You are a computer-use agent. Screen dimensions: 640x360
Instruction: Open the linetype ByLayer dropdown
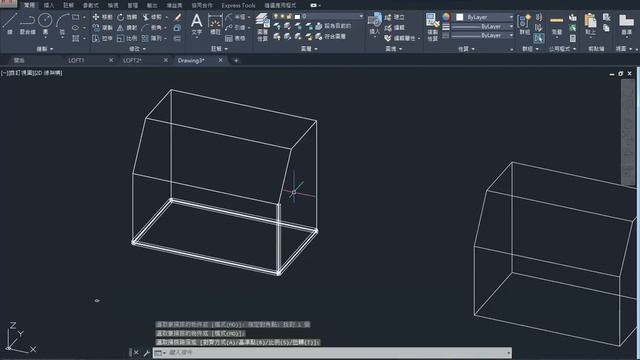coord(511,36)
